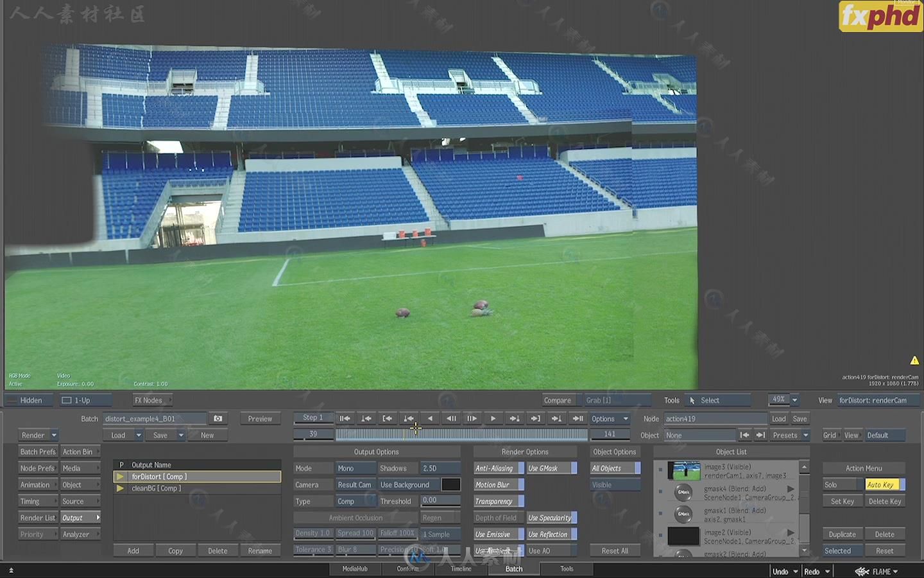Toggle Use GMask render option
Image resolution: width=924 pixels, height=578 pixels.
point(552,468)
